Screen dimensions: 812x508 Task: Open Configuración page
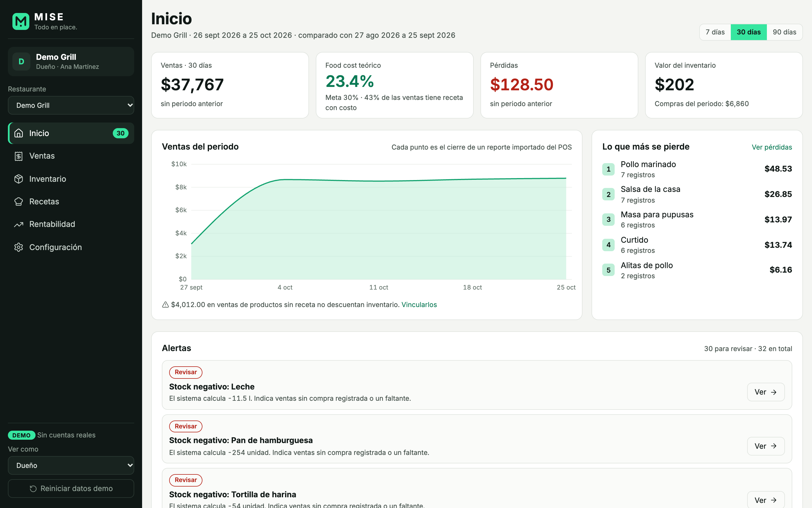pos(71,247)
